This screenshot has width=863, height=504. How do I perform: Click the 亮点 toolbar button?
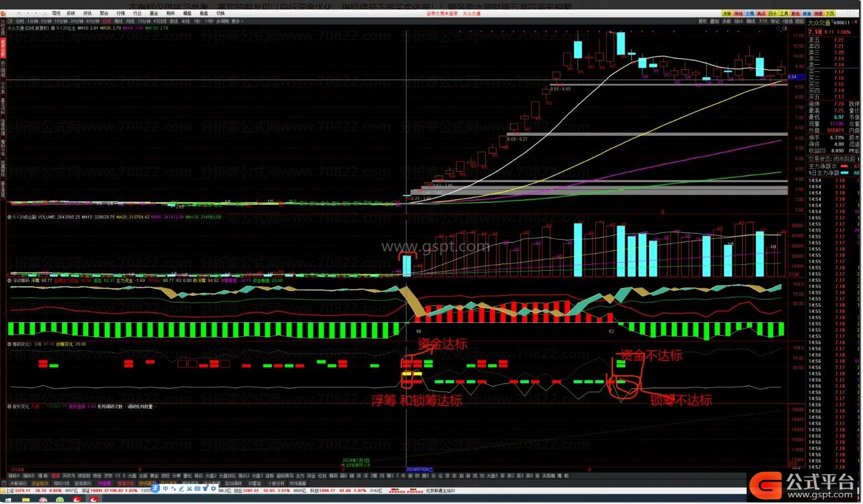point(761,13)
